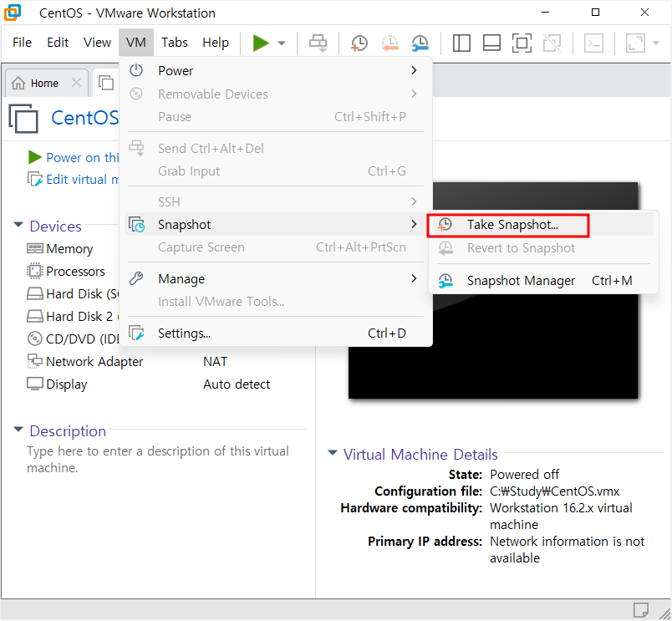This screenshot has width=672, height=621.
Task: Click the green Power On play button in toolbar
Action: click(261, 43)
